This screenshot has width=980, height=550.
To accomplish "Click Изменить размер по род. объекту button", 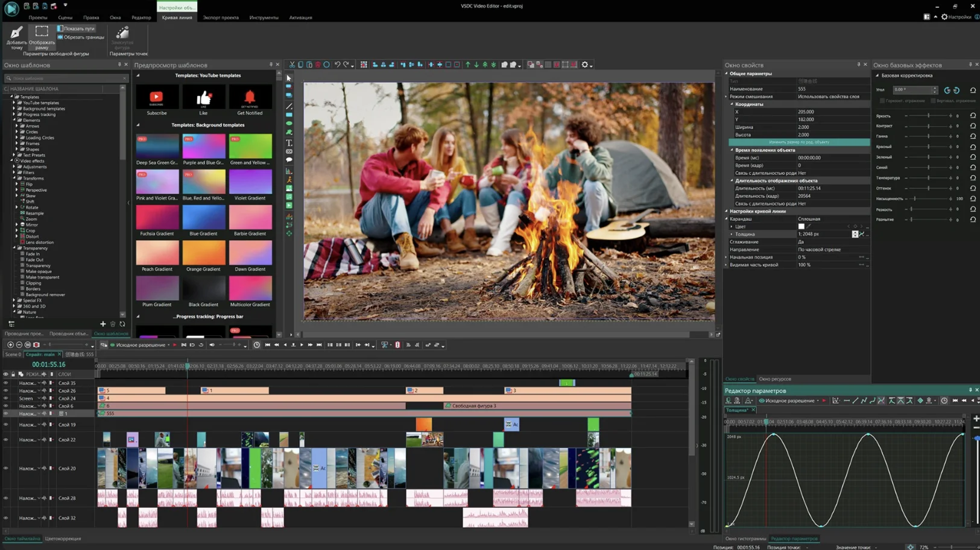I will tap(799, 142).
